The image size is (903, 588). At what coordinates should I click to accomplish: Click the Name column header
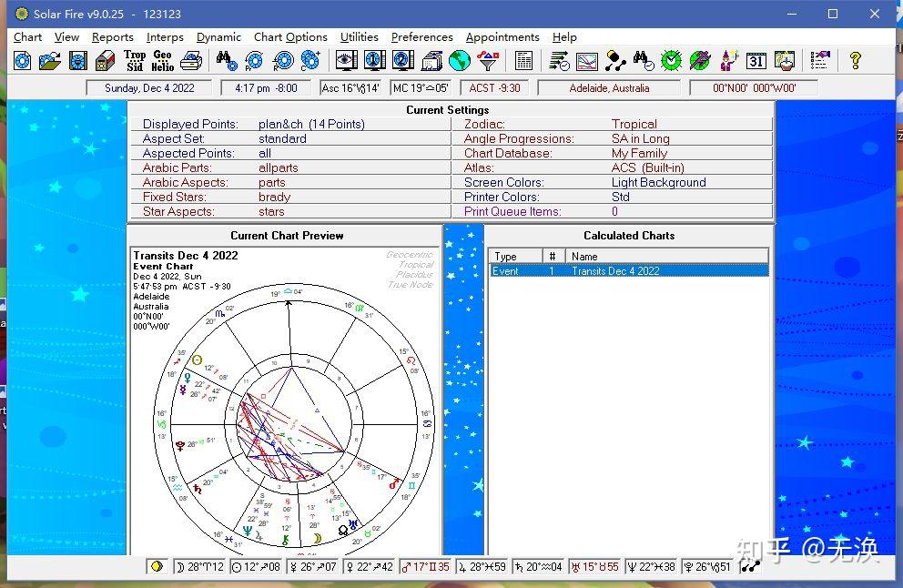(667, 257)
